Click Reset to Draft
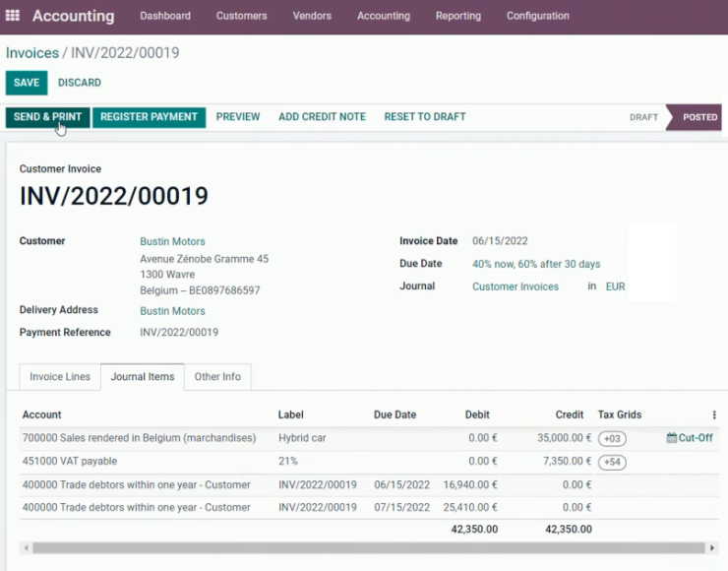Viewport: 728px width, 571px height. (425, 117)
